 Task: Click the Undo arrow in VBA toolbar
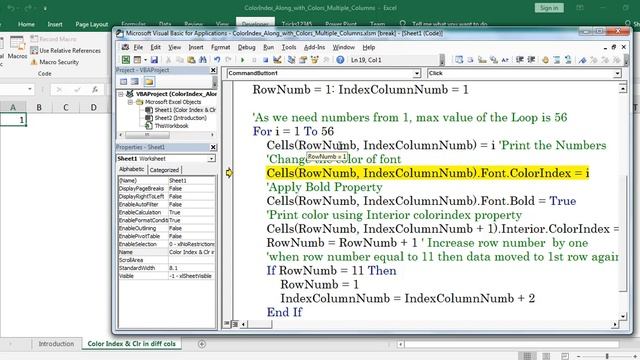coord(217,60)
